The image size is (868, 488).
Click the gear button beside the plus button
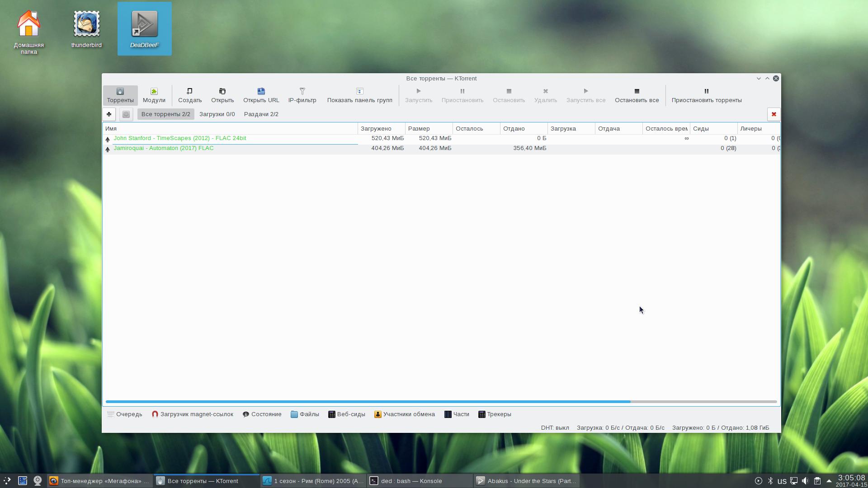click(126, 114)
